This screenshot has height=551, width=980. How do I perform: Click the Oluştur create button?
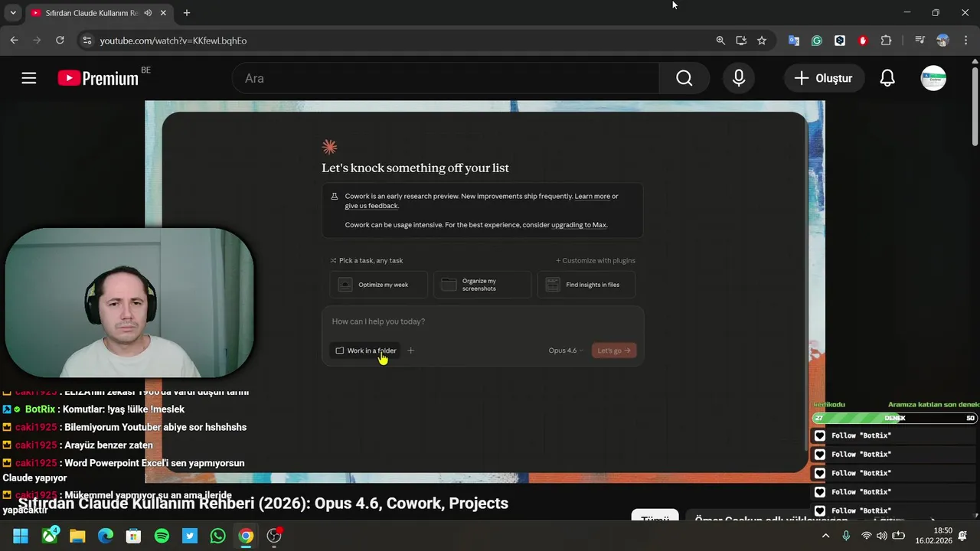pyautogui.click(x=824, y=78)
